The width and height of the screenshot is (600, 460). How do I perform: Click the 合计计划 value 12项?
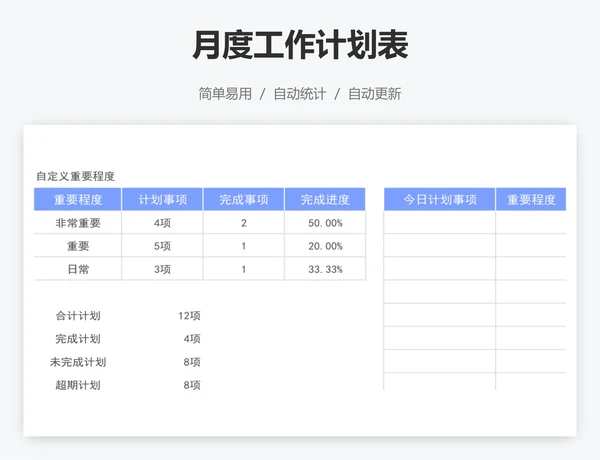(x=189, y=316)
